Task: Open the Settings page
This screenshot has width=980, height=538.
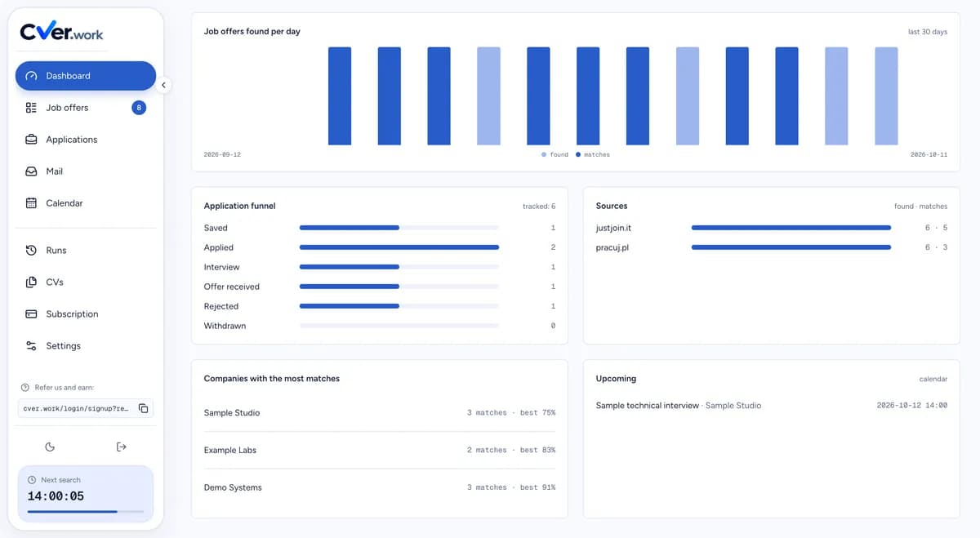Action: tap(86, 346)
